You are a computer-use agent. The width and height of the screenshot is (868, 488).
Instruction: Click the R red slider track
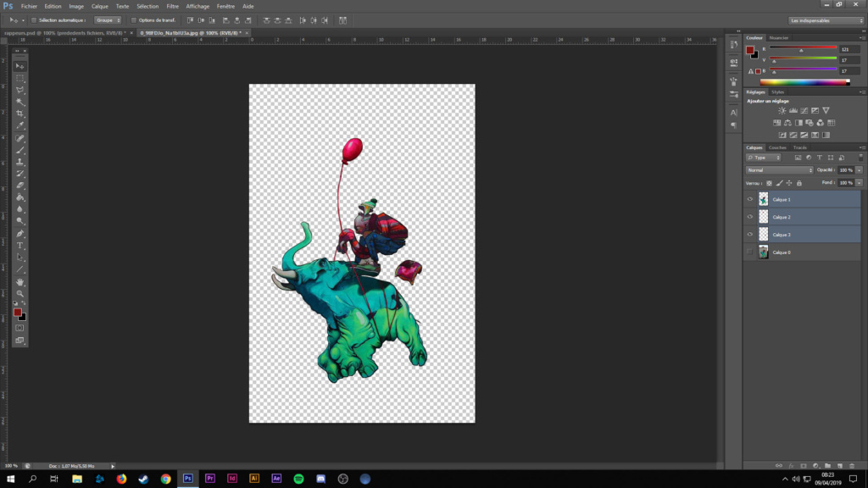[x=803, y=48]
